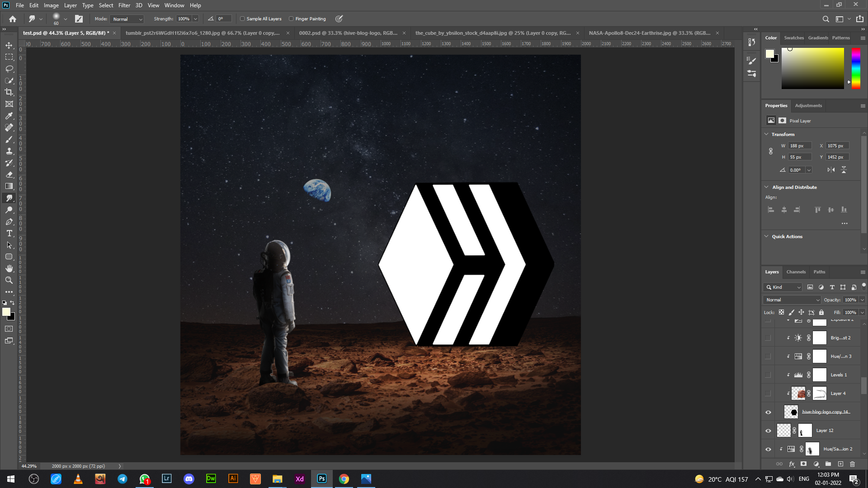Viewport: 868px width, 488px height.
Task: Show the Hue/Saturation 3 layer
Action: (x=768, y=357)
